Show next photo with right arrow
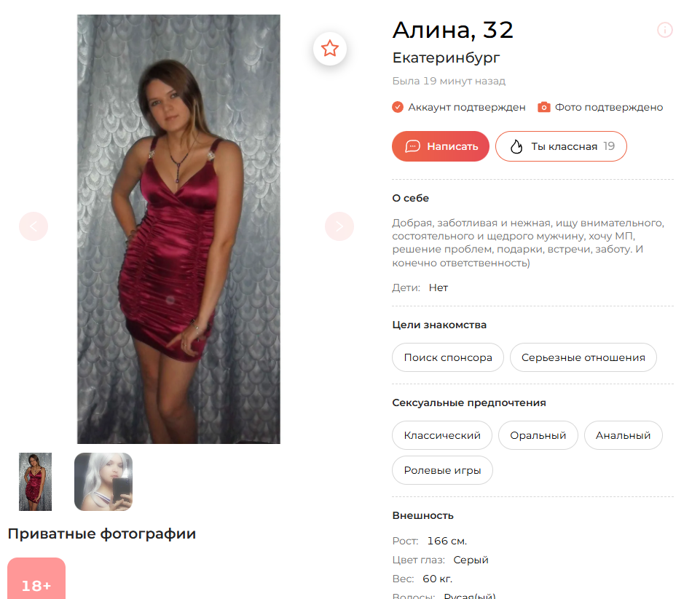The image size is (700, 599). pos(339,226)
